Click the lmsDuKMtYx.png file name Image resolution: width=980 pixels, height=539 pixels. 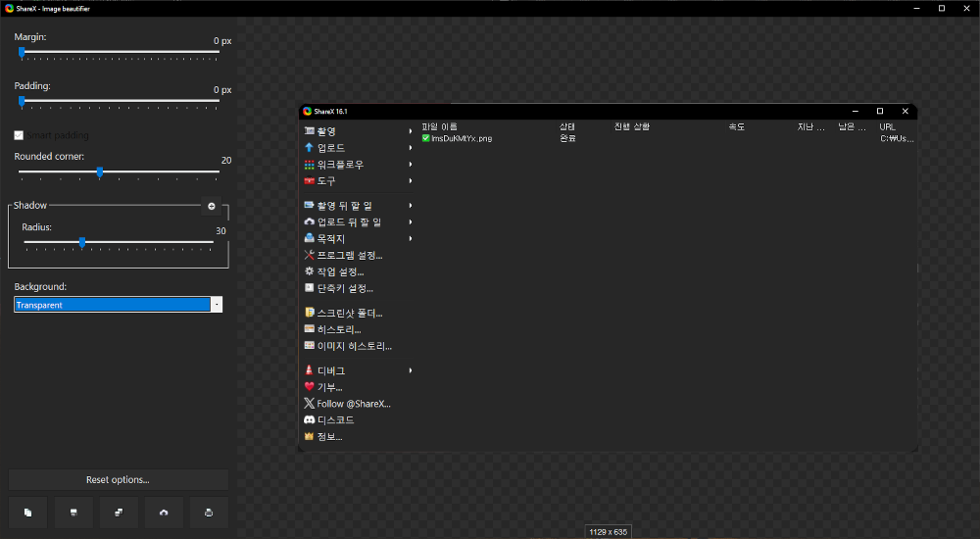pyautogui.click(x=462, y=139)
